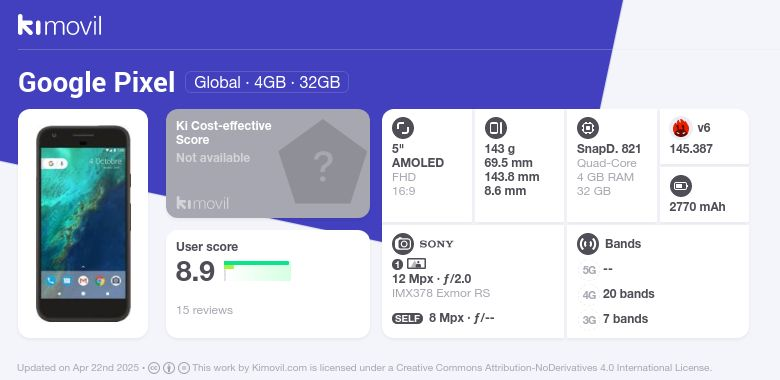Click the phone dimensions weight icon

pos(495,128)
